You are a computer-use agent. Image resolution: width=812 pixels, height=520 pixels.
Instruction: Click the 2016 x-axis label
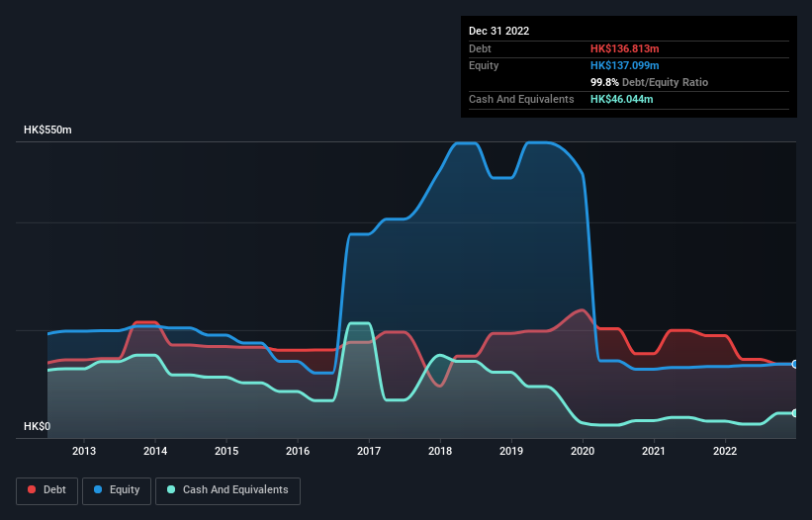coord(298,451)
